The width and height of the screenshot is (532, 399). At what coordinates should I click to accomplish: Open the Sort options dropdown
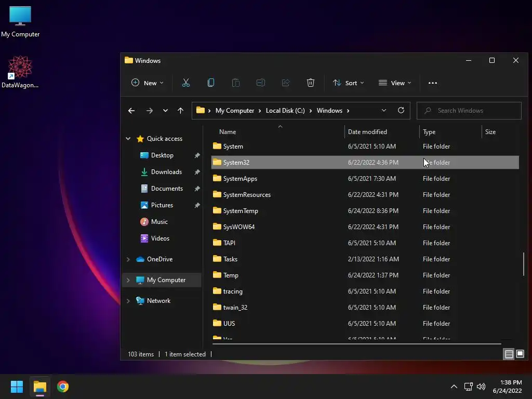(x=349, y=83)
